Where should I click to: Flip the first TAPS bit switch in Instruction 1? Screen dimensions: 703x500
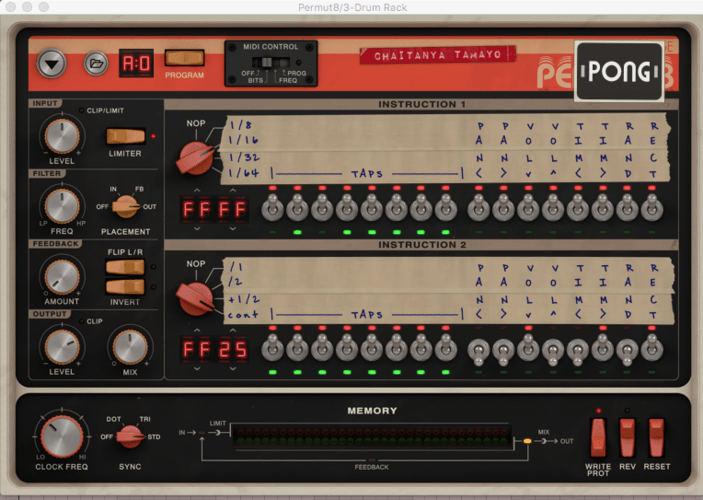click(273, 207)
